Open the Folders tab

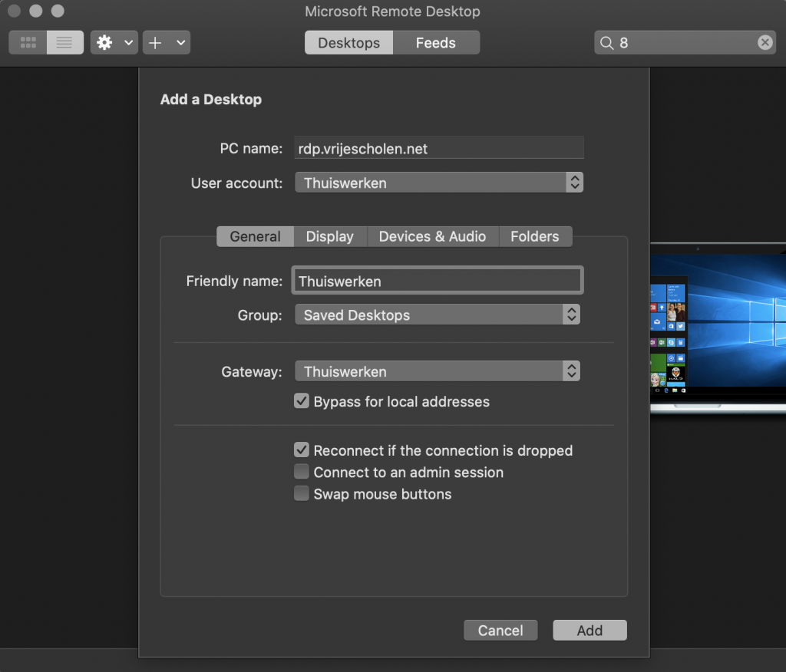pos(535,236)
